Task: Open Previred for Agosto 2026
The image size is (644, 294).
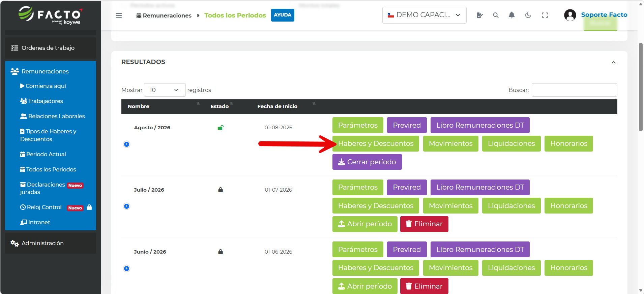Action: pos(407,125)
